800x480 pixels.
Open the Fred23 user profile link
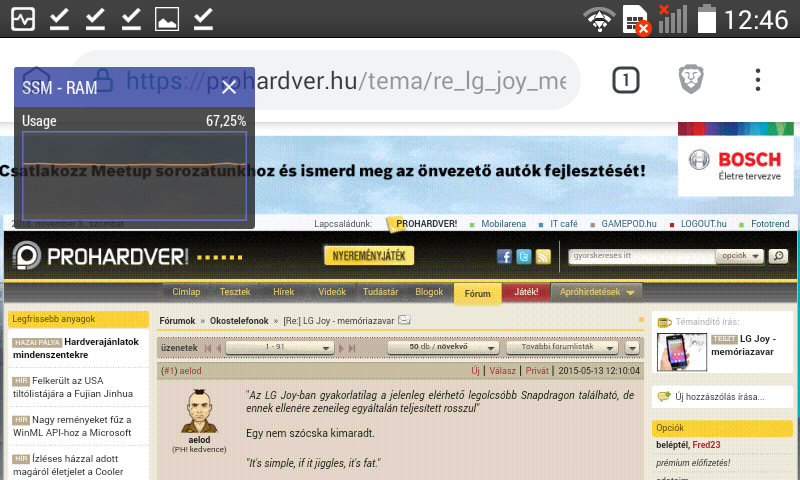click(x=706, y=445)
